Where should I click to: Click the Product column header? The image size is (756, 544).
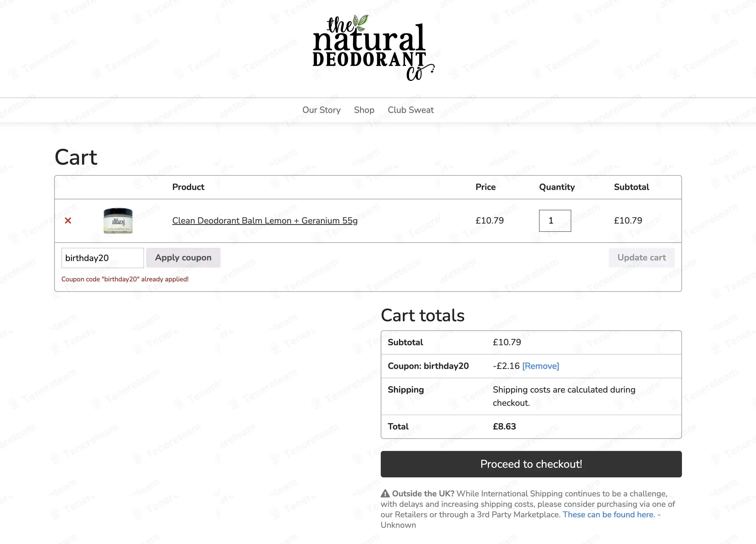pyautogui.click(x=188, y=187)
